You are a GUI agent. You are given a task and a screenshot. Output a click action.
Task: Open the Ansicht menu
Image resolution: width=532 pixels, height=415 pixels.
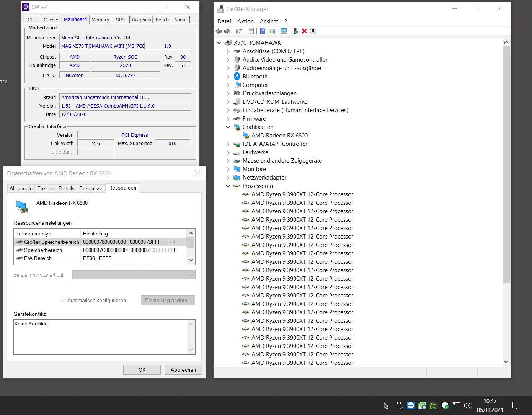[x=269, y=21]
